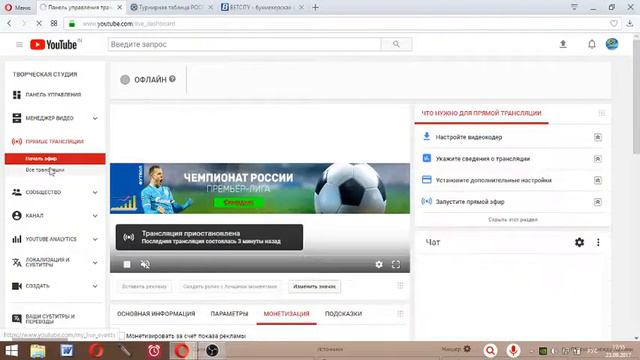Switch to Основная информация tab
This screenshot has width=640, height=360.
click(156, 313)
